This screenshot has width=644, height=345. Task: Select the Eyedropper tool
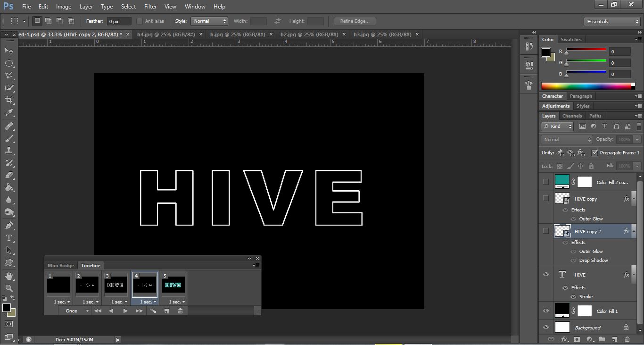click(9, 113)
